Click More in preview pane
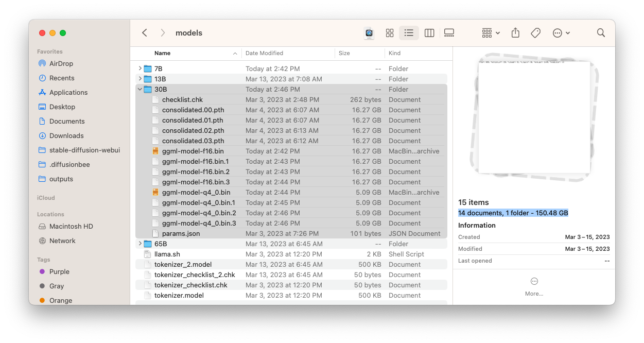This screenshot has height=343, width=644. (534, 286)
